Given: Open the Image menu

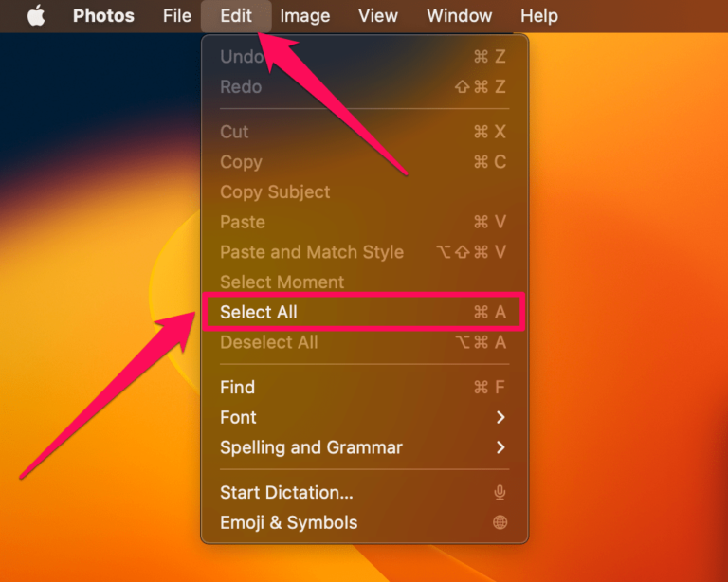Looking at the screenshot, I should click(x=305, y=16).
